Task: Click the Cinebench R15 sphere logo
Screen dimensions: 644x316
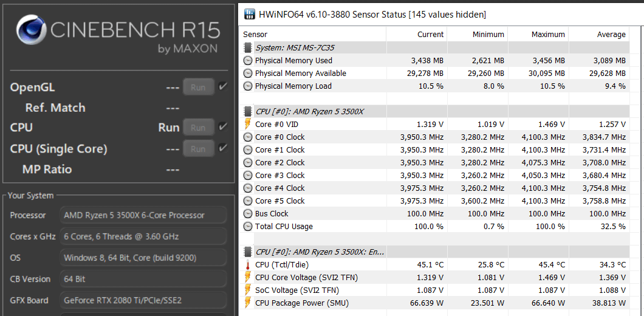Action: [x=31, y=30]
